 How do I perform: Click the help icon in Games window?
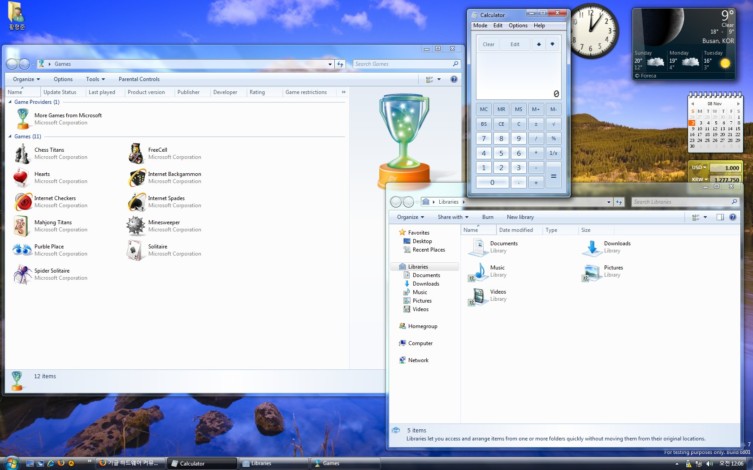tap(454, 79)
